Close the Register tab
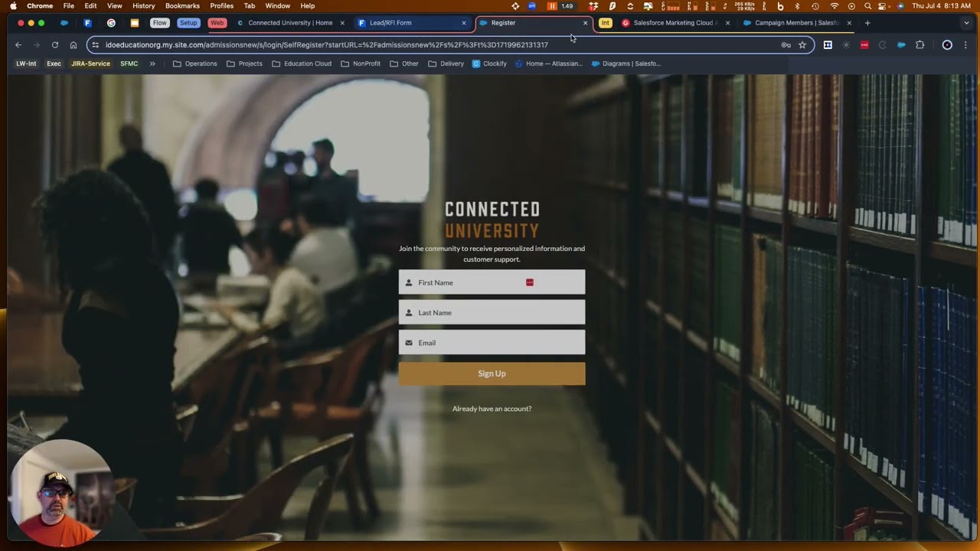 (x=585, y=23)
